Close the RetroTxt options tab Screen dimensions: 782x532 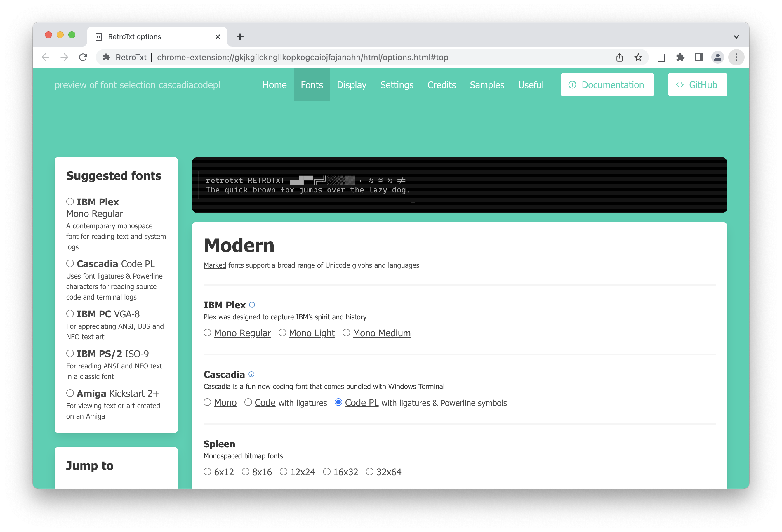218,37
